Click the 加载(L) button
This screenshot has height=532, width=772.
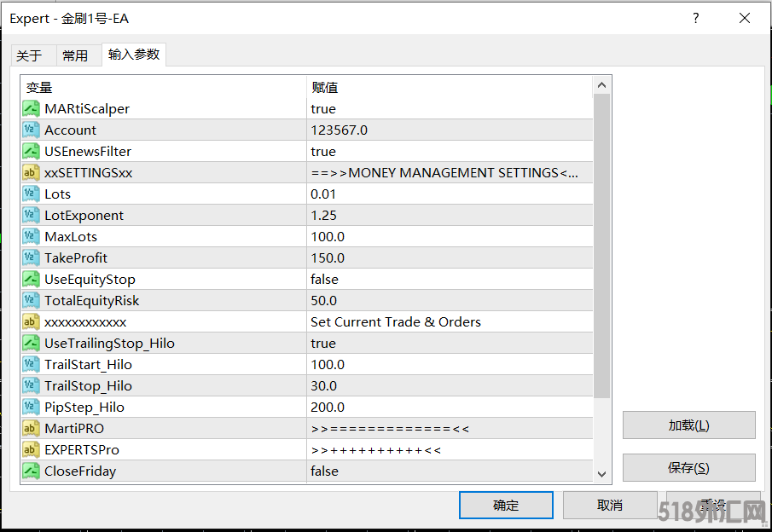pos(688,425)
